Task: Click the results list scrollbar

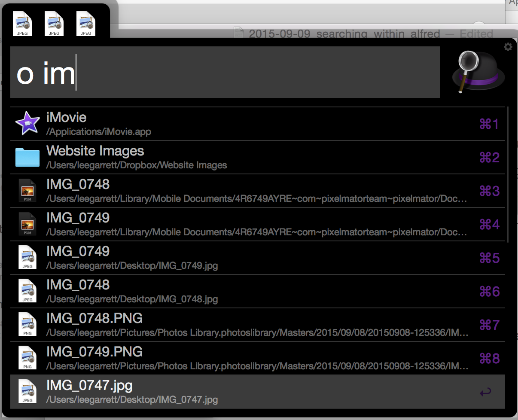Action: 509,174
